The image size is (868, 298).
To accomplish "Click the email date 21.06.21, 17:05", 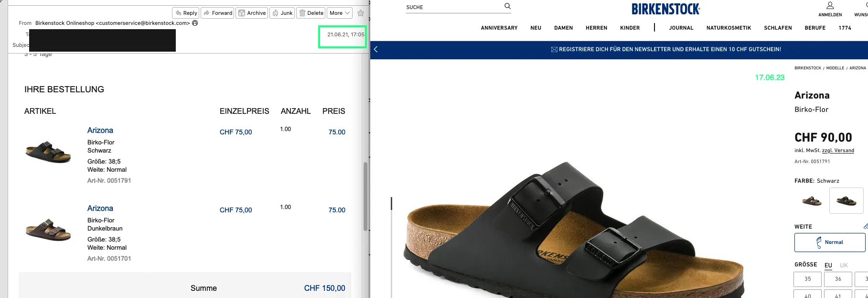I will click(345, 34).
